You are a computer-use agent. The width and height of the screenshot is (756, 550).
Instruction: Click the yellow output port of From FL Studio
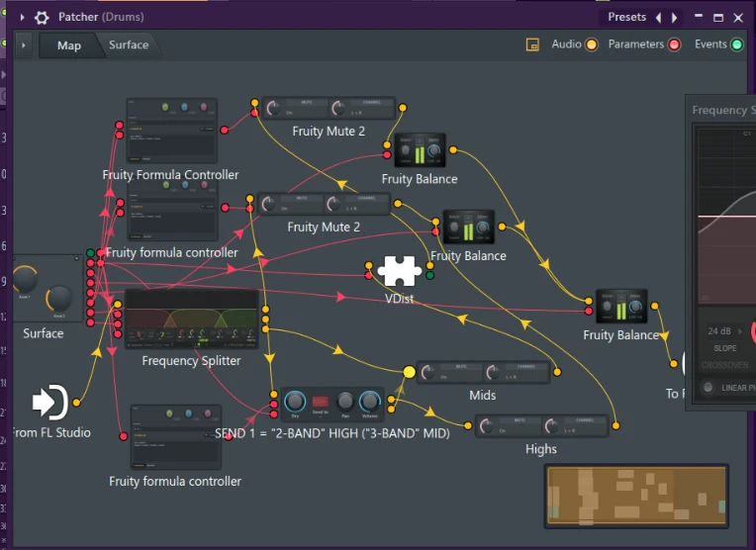click(x=76, y=403)
